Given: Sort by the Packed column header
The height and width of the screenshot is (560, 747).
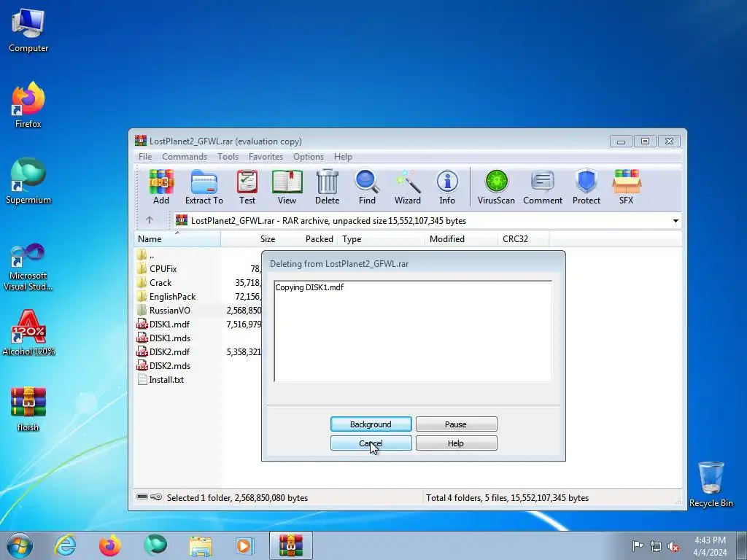Looking at the screenshot, I should coord(308,238).
